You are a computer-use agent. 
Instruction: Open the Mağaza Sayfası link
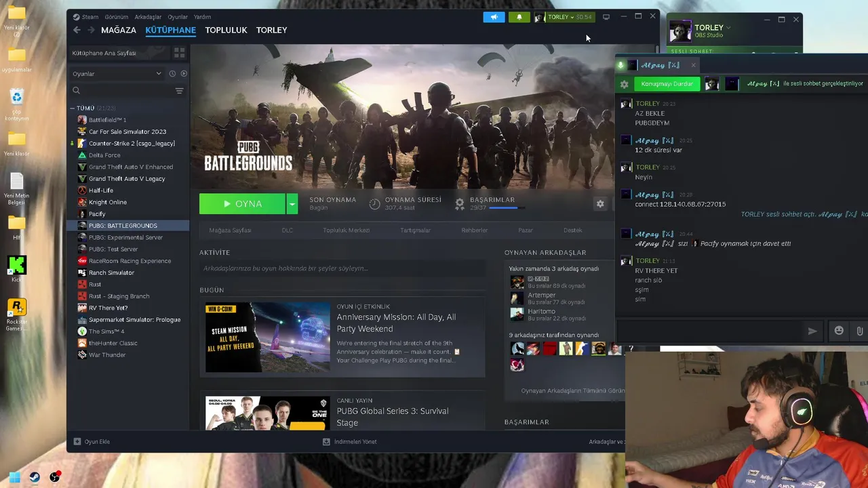230,230
